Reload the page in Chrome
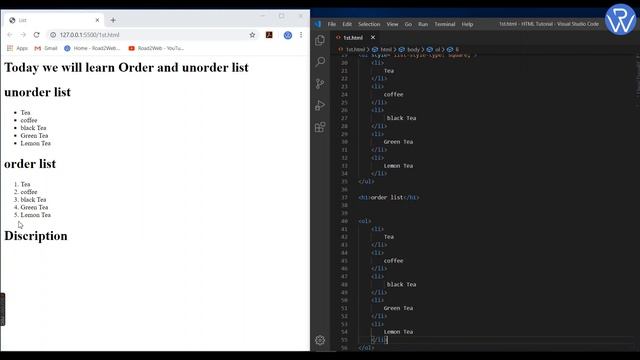 pos(36,35)
